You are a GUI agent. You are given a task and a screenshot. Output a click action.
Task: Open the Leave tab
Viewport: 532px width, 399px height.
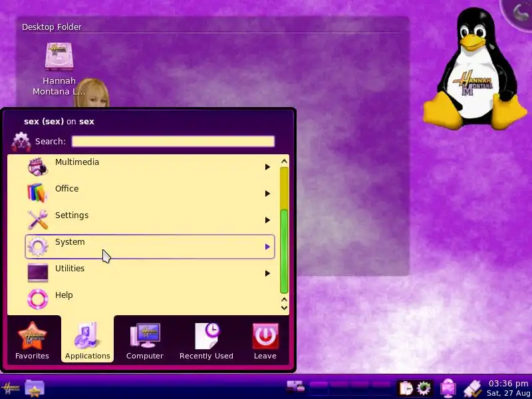265,340
